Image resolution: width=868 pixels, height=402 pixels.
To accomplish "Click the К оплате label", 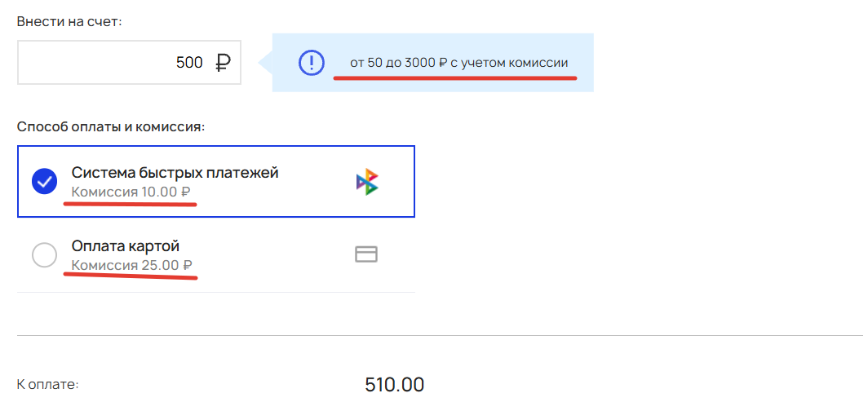I will (48, 384).
